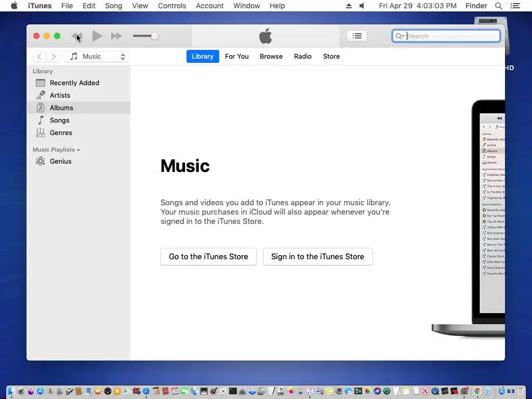The width and height of the screenshot is (532, 399).
Task: Click the eject icon in the menu bar
Action: tap(349, 6)
